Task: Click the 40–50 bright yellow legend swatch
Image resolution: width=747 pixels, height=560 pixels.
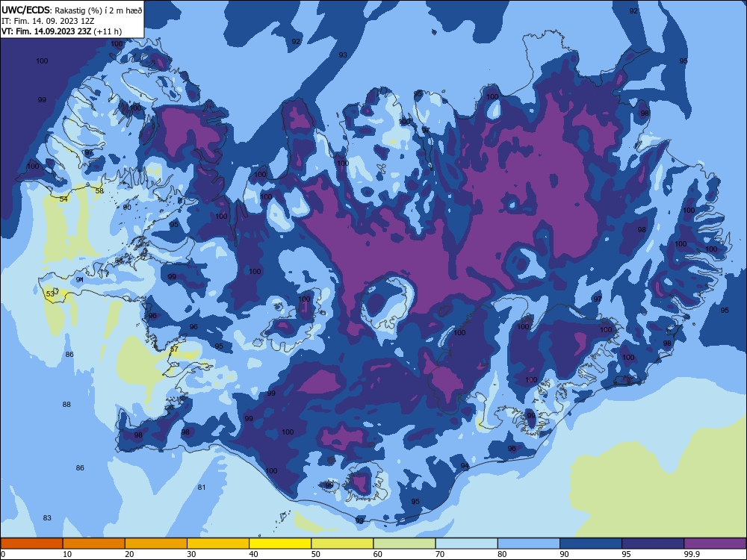Action: coord(280,544)
